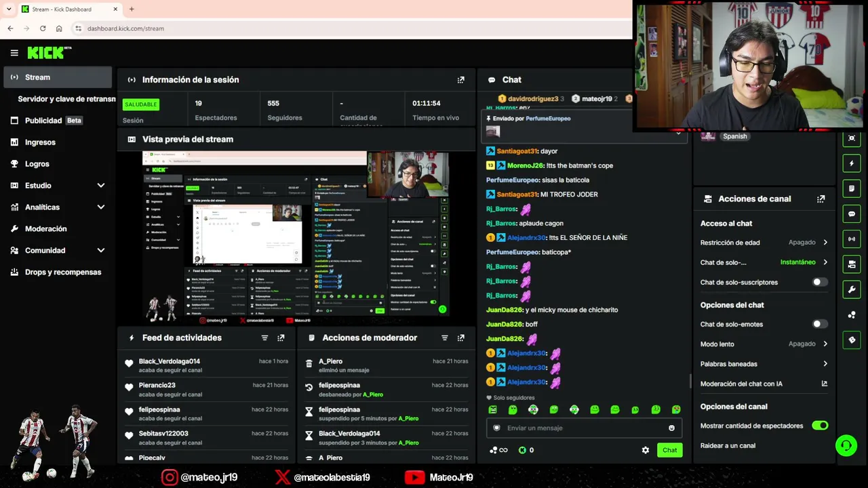Image resolution: width=868 pixels, height=488 pixels.
Task: Collapse the pinned message from PerfumeEuropeo
Action: click(x=678, y=133)
